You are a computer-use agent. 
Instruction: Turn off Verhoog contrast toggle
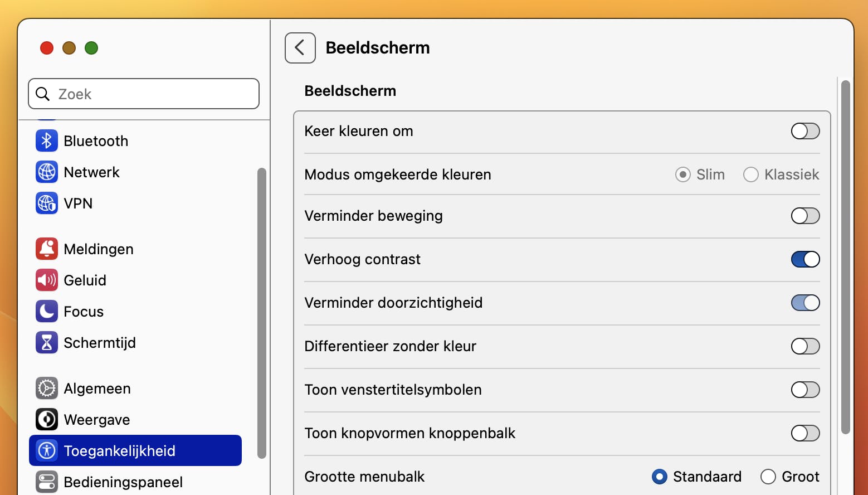click(x=805, y=259)
